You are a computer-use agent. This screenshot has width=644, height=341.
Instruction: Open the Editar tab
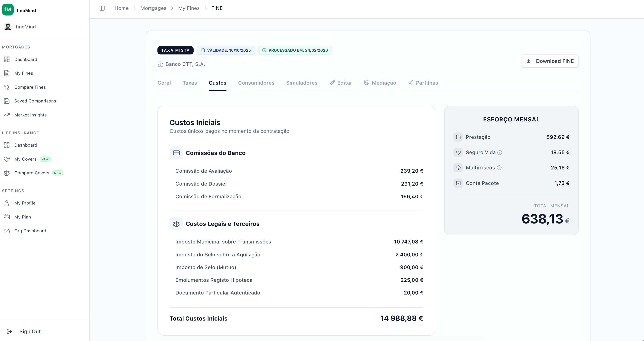pos(340,83)
